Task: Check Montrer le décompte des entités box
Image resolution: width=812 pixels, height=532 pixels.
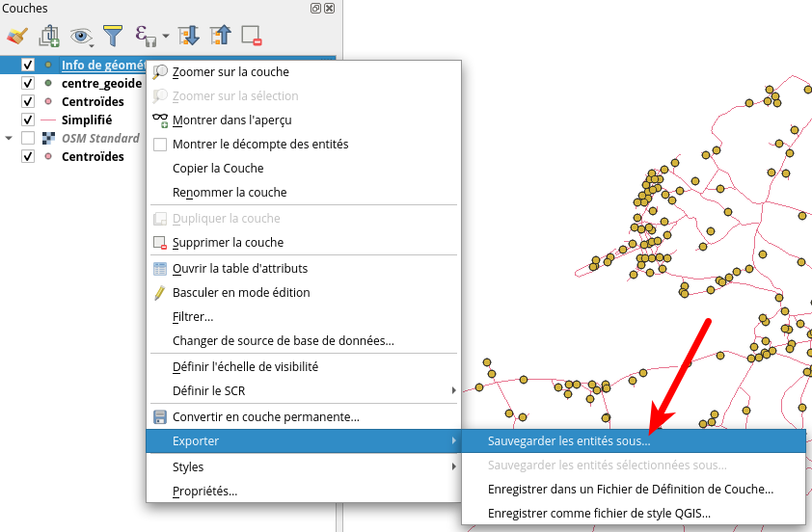Action: (160, 145)
